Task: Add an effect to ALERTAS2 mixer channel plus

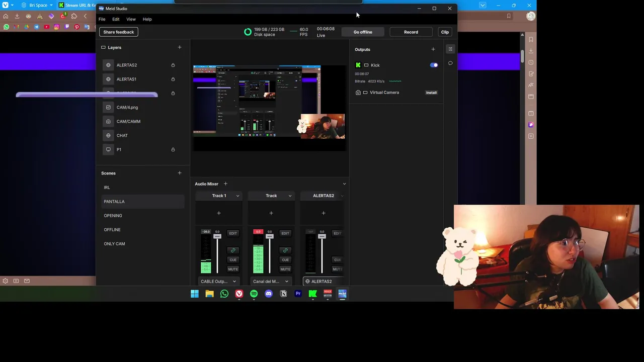Action: [324, 213]
